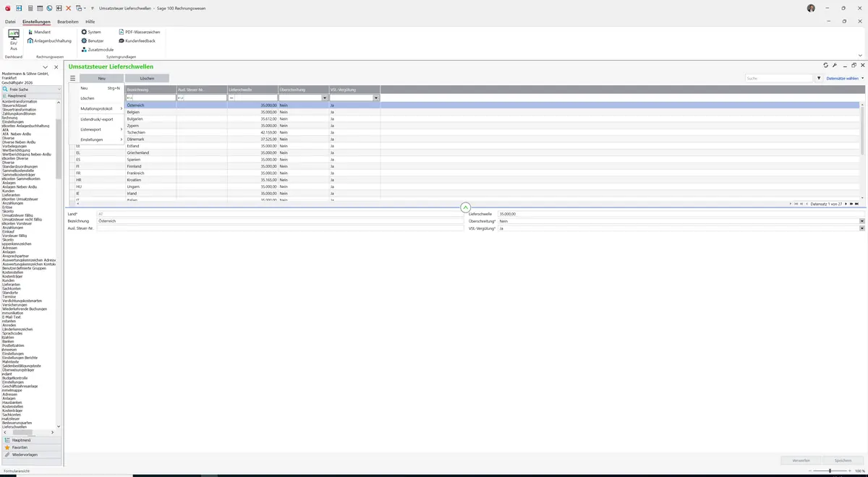Click the Neu toolbar button
This screenshot has height=477, width=868.
102,78
